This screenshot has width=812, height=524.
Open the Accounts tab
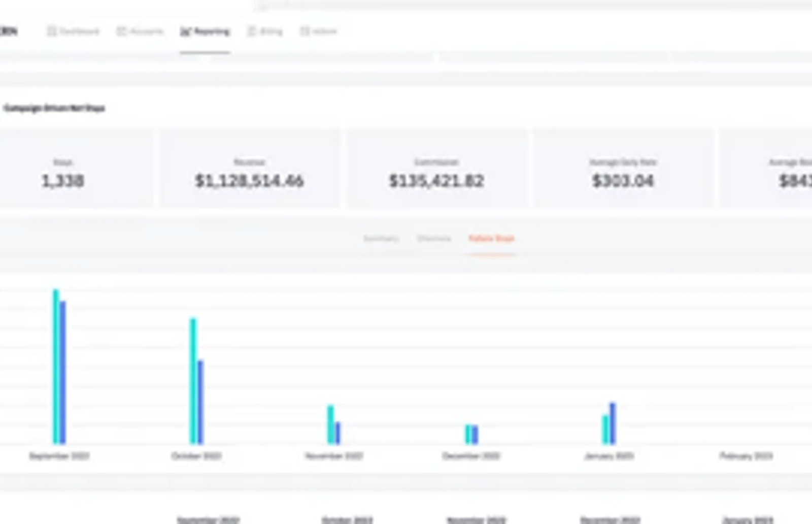[140, 31]
